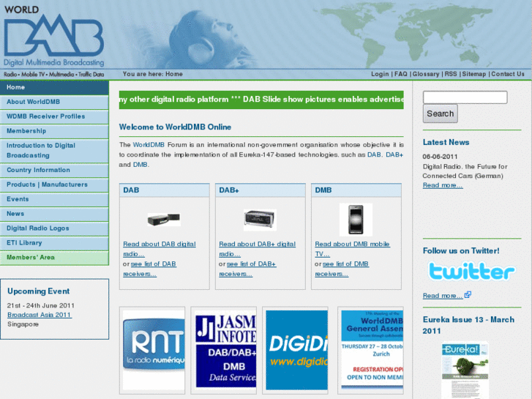Click the Jasmin Infotech DAB/DAB+ banner
532x399 pixels.
point(225,350)
